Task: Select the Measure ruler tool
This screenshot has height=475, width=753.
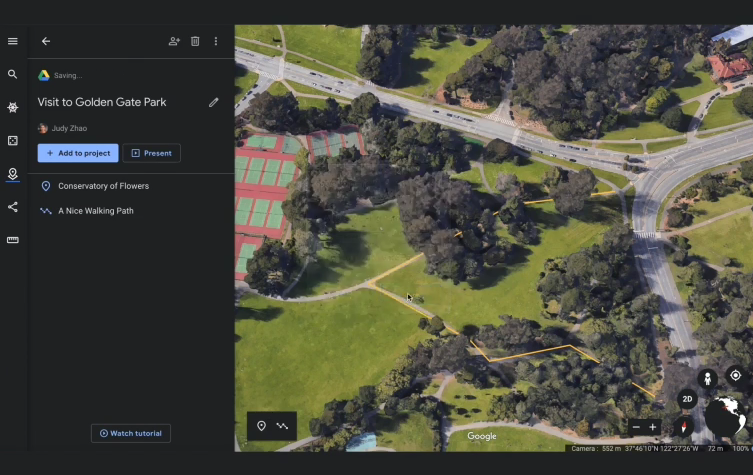Action: (13, 240)
